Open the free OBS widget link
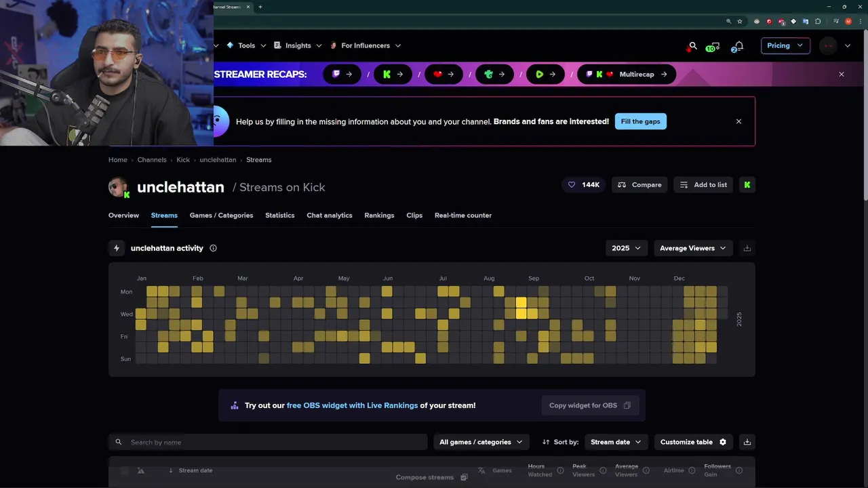Screen dimensions: 868x488 (352, 405)
